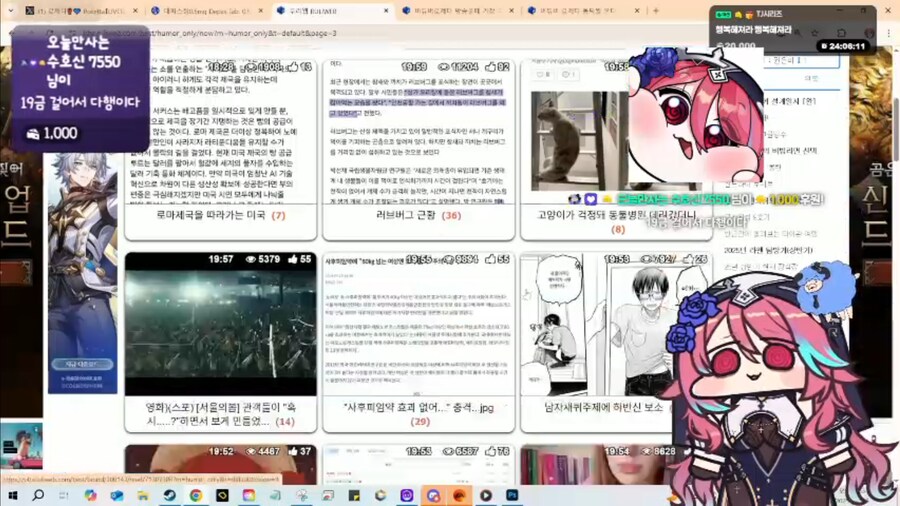Open the hexagon shaped taskbar app

tap(381, 495)
